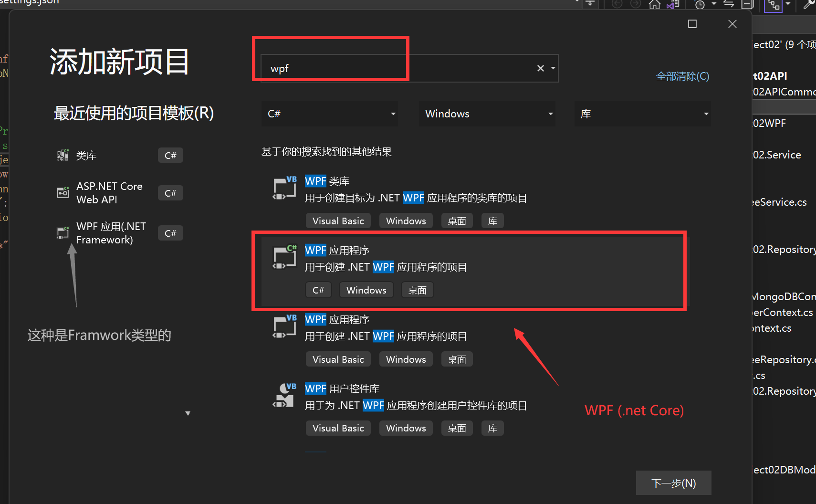
Task: Click the WPF 用户控件库 template icon
Action: click(284, 395)
